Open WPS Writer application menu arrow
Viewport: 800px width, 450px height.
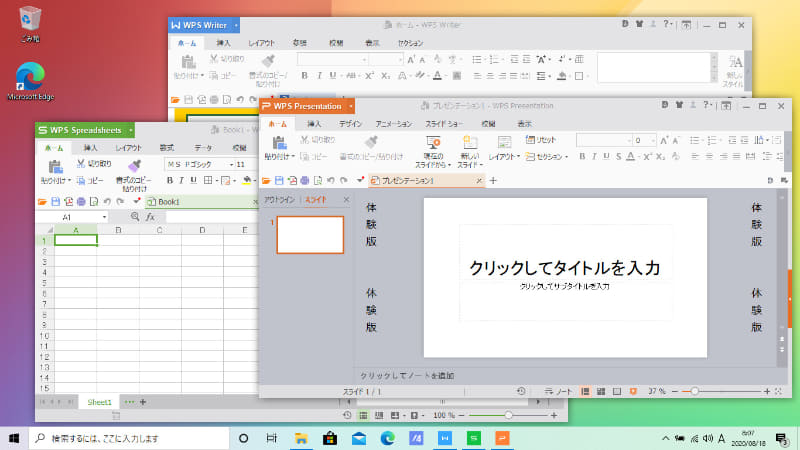tap(236, 25)
